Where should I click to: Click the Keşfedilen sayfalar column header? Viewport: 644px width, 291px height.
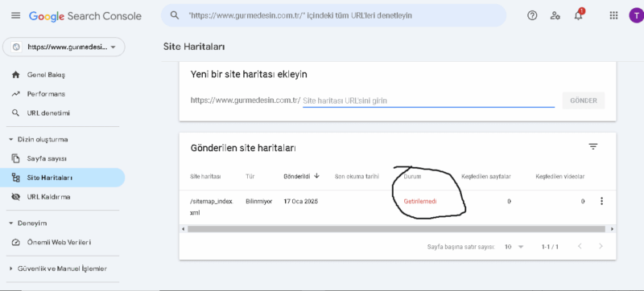[486, 177]
